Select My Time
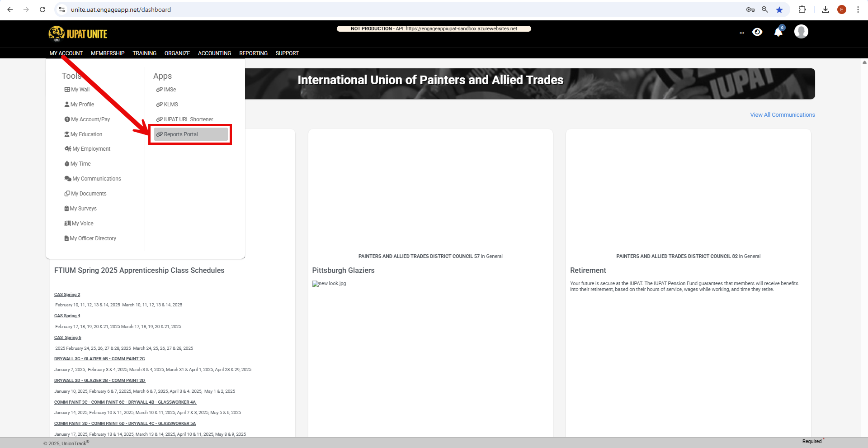This screenshot has width=868, height=448. coord(78,164)
